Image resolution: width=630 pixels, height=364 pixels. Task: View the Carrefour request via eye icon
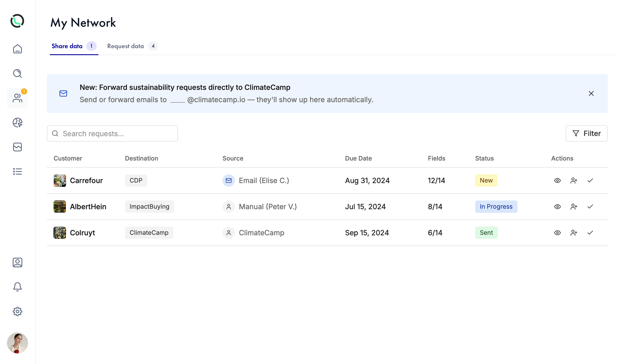point(557,180)
